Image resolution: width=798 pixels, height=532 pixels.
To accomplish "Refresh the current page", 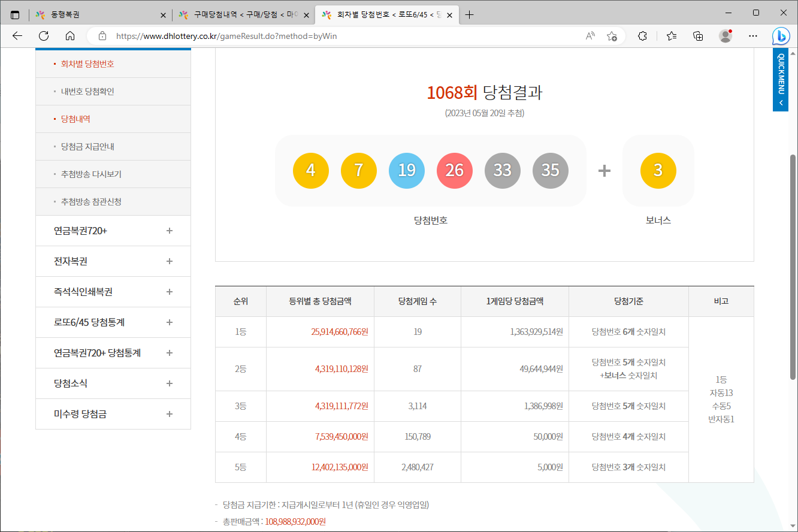I will coord(44,36).
